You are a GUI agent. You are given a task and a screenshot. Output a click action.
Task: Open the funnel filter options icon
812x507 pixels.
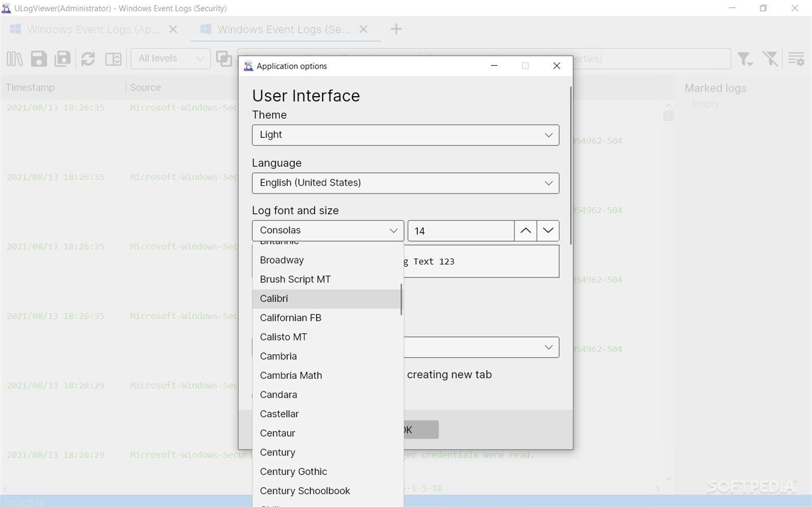745,59
